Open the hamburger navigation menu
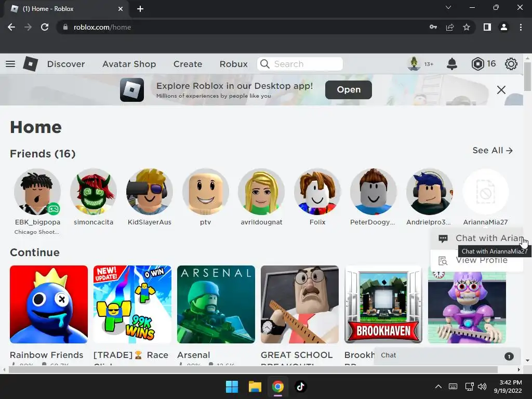The width and height of the screenshot is (532, 399). 10,64
